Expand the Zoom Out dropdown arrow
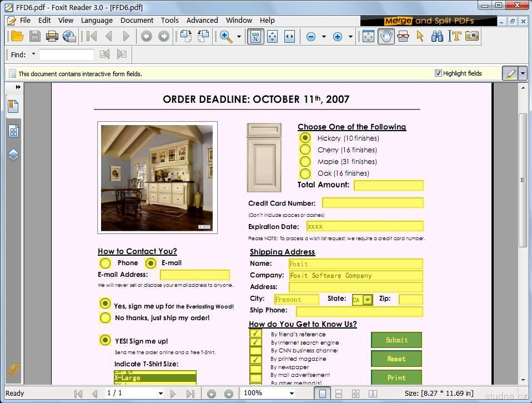Screen dimensions: 532x403 pos(324,36)
